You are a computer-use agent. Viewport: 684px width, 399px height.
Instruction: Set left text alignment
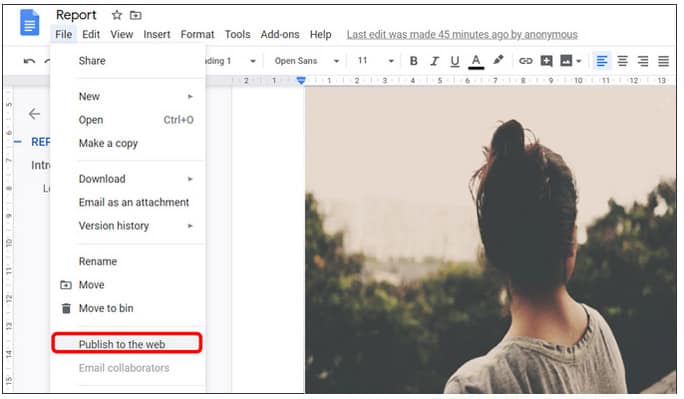pos(602,61)
